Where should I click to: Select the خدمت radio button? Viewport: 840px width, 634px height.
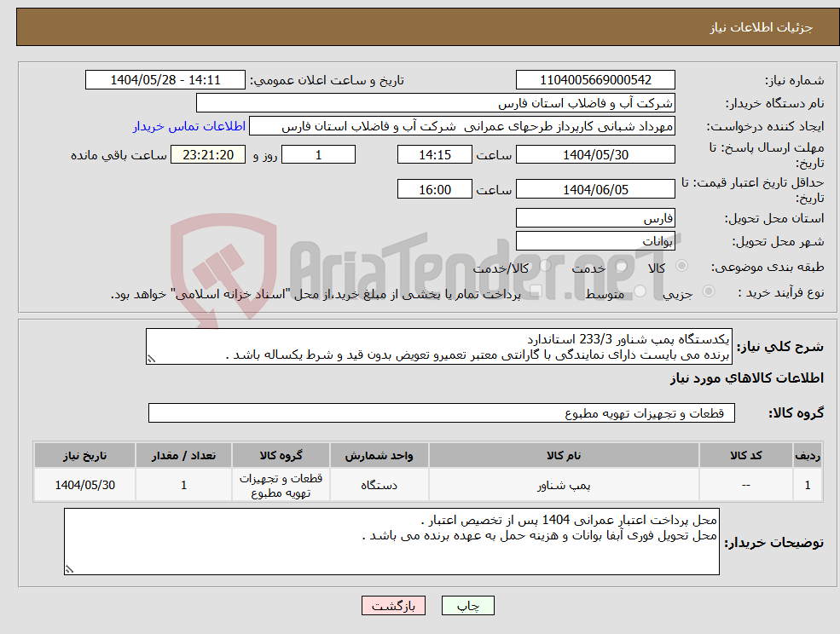622,266
